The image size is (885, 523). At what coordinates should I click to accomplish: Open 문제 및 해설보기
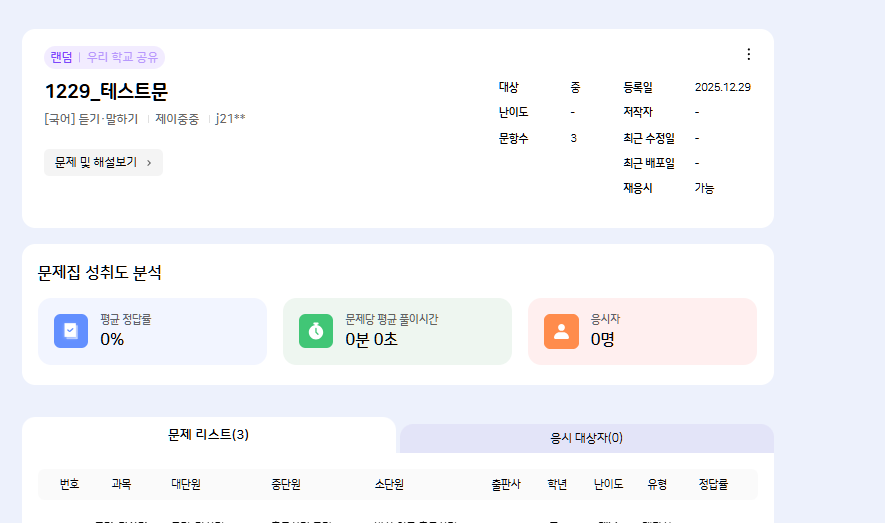point(96,162)
